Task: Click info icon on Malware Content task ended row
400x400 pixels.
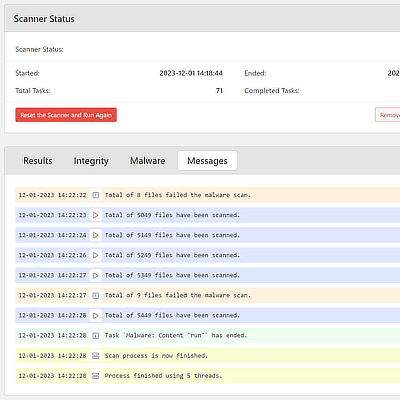Action: tap(96, 335)
